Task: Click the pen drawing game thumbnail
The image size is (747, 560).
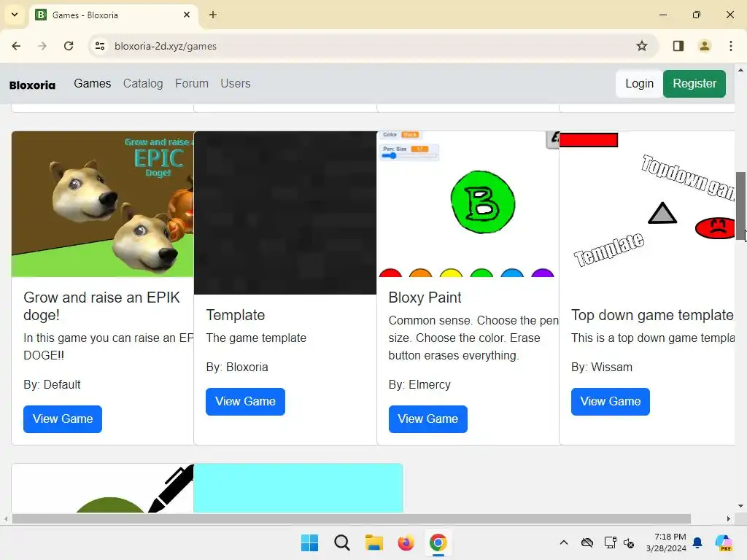Action: pyautogui.click(x=102, y=488)
